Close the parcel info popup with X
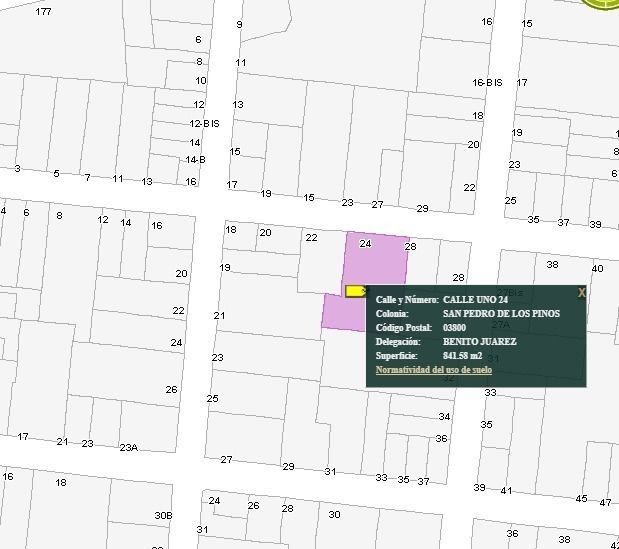 point(581,292)
